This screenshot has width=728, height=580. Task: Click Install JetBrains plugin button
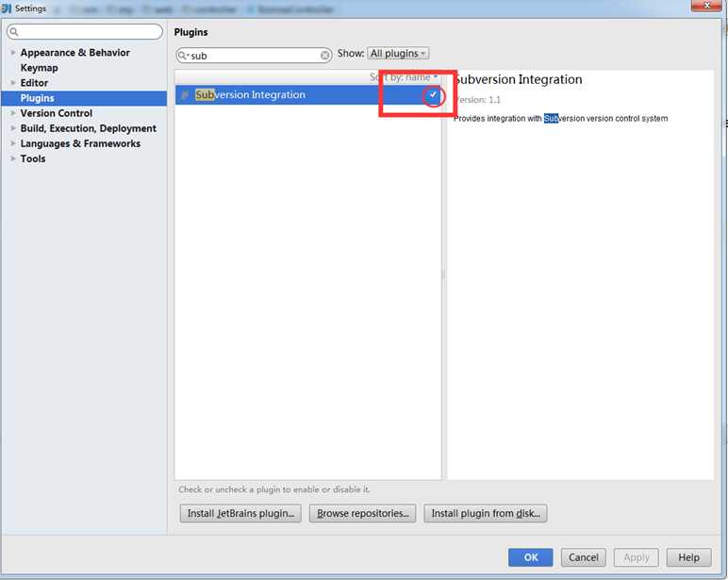point(240,514)
